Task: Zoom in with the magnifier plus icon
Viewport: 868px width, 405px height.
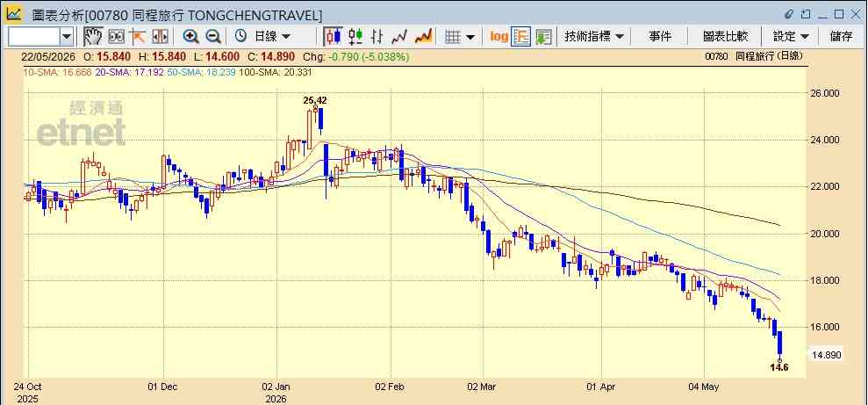Action: [x=191, y=37]
